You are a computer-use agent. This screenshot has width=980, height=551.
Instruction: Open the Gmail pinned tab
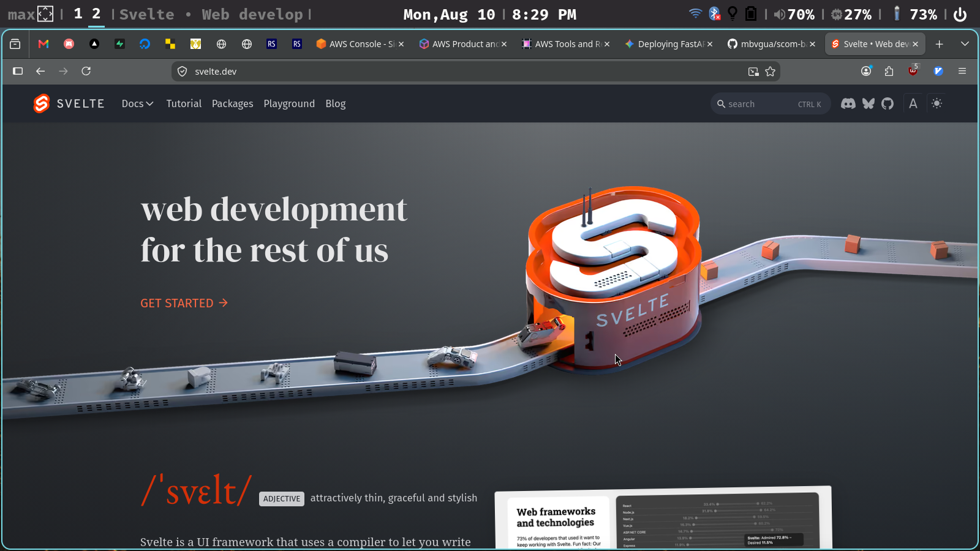[43, 44]
